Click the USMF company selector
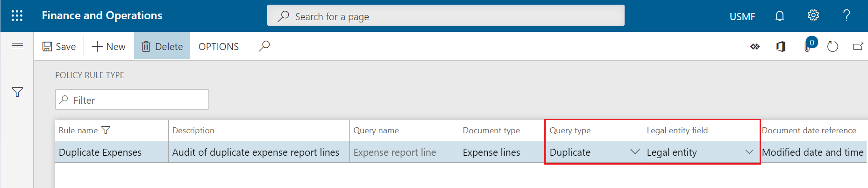868x188 pixels. pyautogui.click(x=742, y=16)
